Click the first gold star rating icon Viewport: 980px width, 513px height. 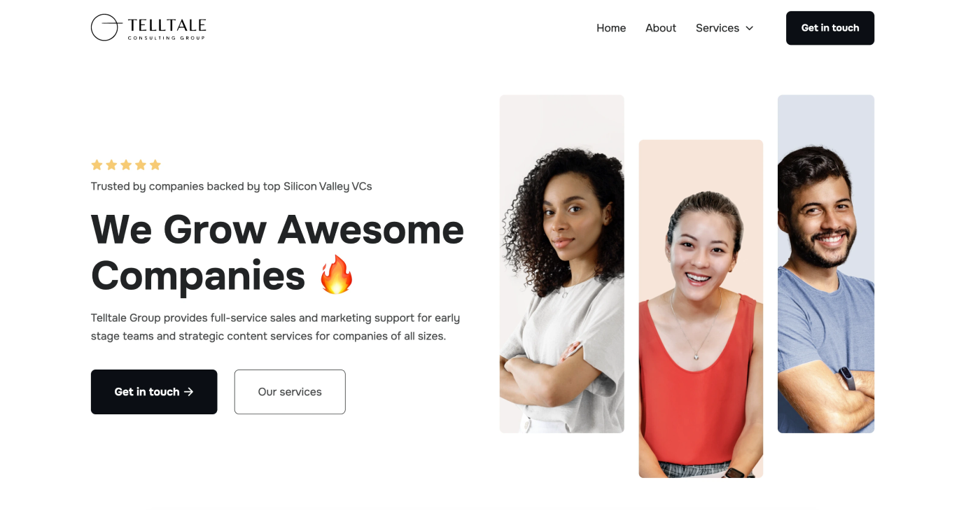point(97,165)
